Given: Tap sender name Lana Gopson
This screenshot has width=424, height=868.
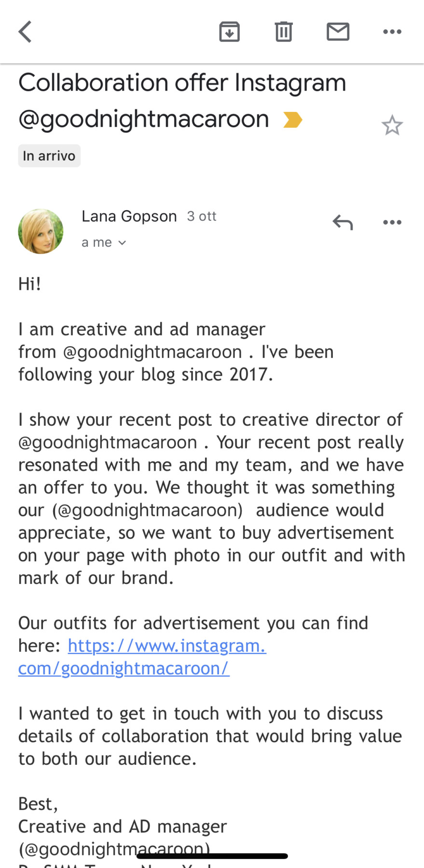Looking at the screenshot, I should click(x=129, y=216).
